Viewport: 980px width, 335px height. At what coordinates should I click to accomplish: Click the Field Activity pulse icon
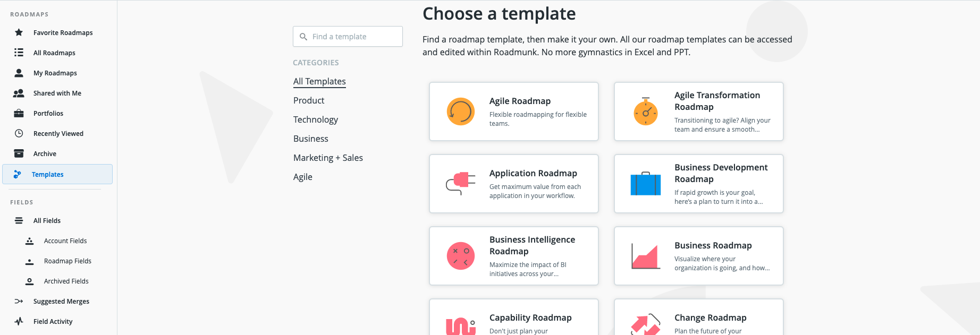point(19,321)
